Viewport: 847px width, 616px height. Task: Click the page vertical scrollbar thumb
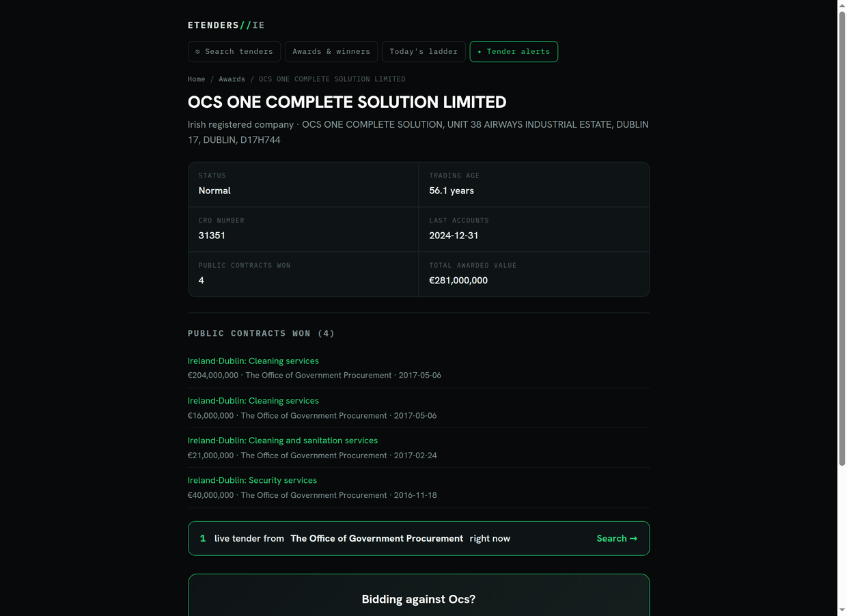[x=842, y=239]
